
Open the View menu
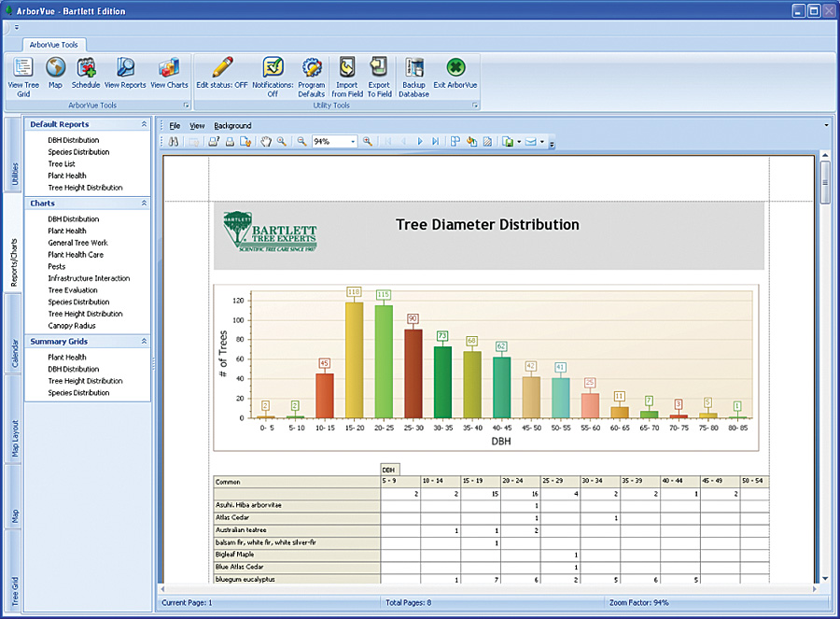click(197, 125)
